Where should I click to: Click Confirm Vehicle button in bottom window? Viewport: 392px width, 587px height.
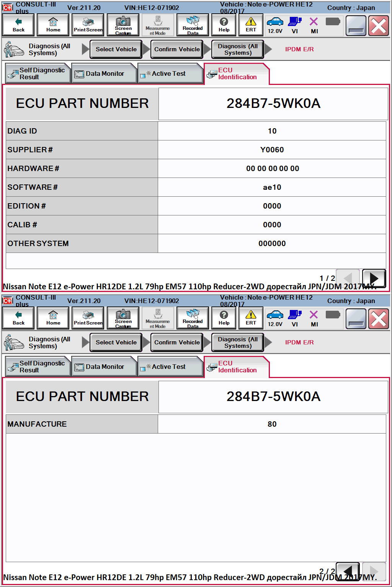click(x=177, y=342)
